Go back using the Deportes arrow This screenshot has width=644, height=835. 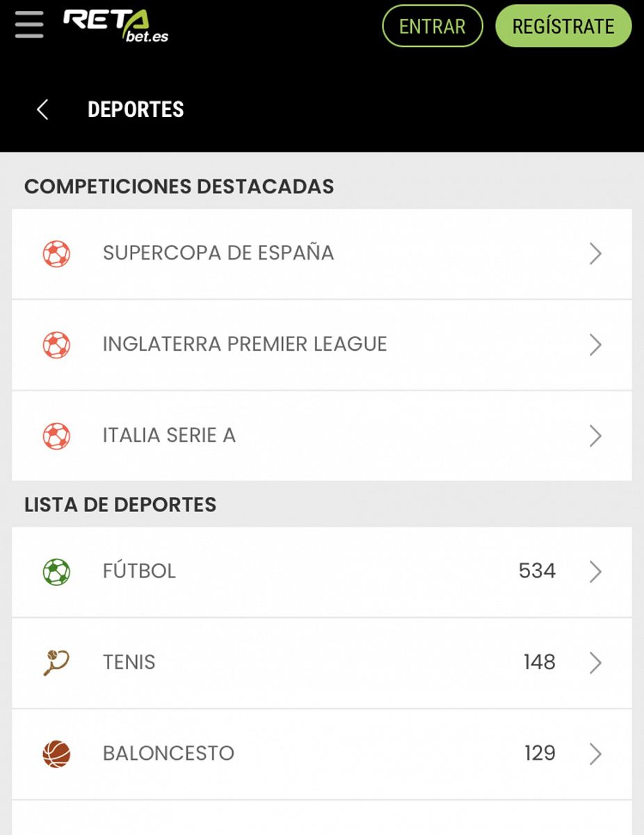[42, 109]
